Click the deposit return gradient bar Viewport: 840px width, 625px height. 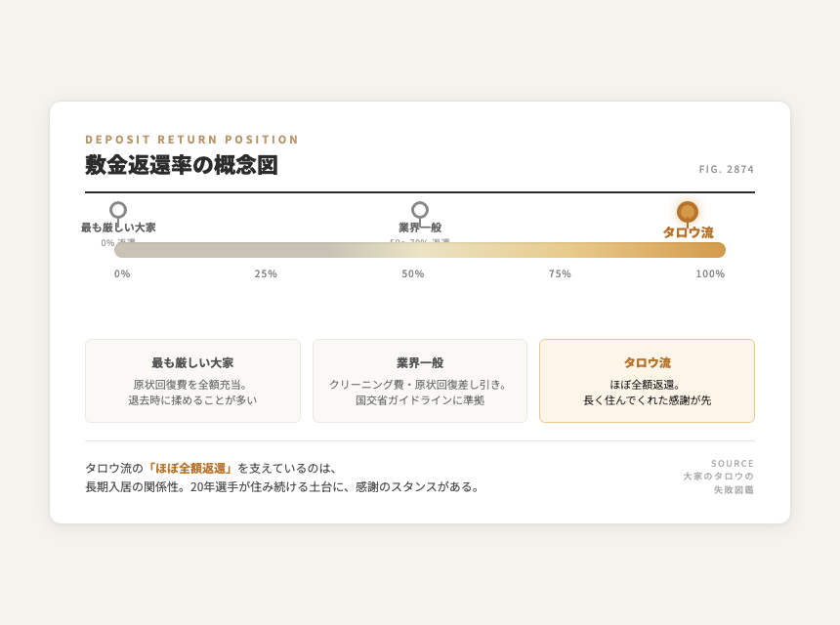pos(420,250)
